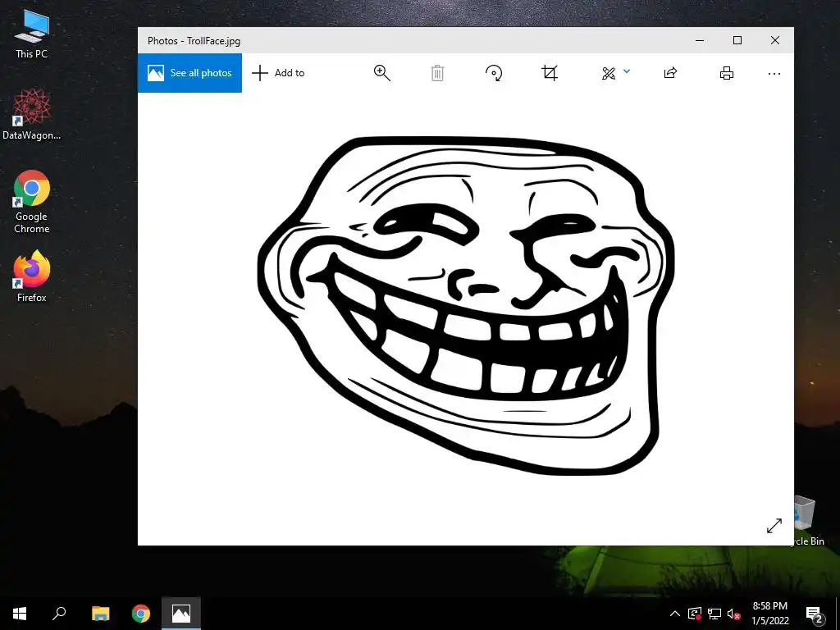The image size is (840, 630).
Task: Open File Explorer from the taskbar
Action: click(100, 614)
